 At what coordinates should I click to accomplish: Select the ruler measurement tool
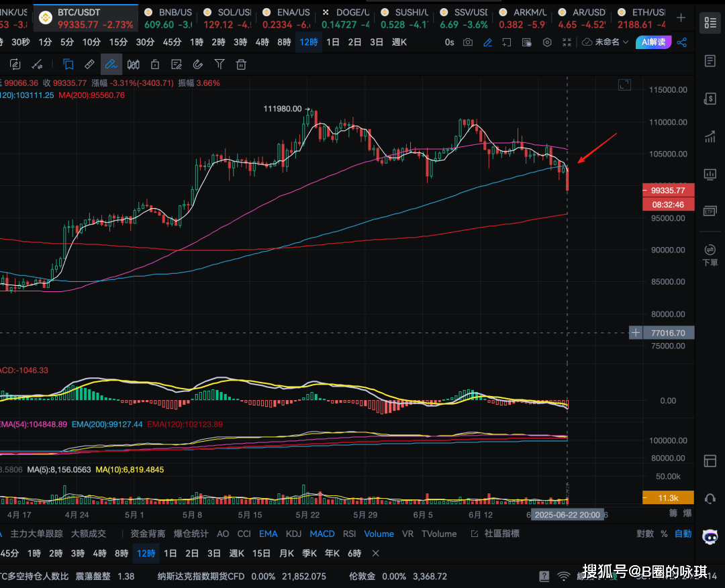pyautogui.click(x=89, y=64)
